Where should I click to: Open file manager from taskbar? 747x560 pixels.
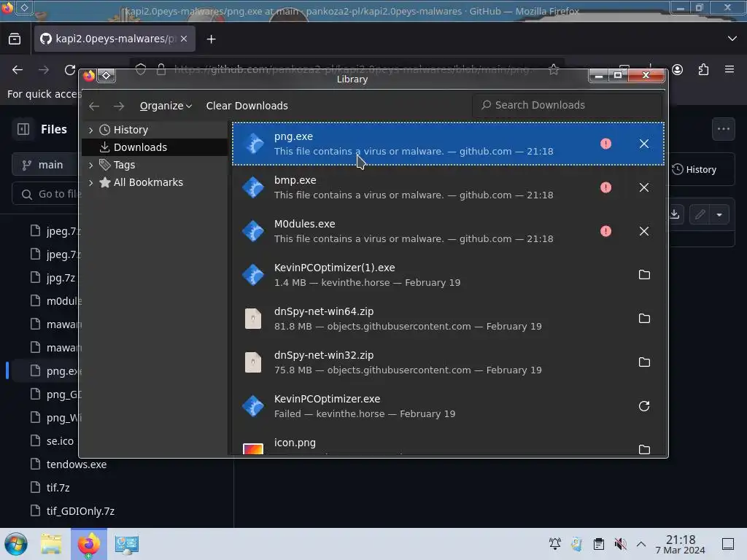tap(51, 544)
